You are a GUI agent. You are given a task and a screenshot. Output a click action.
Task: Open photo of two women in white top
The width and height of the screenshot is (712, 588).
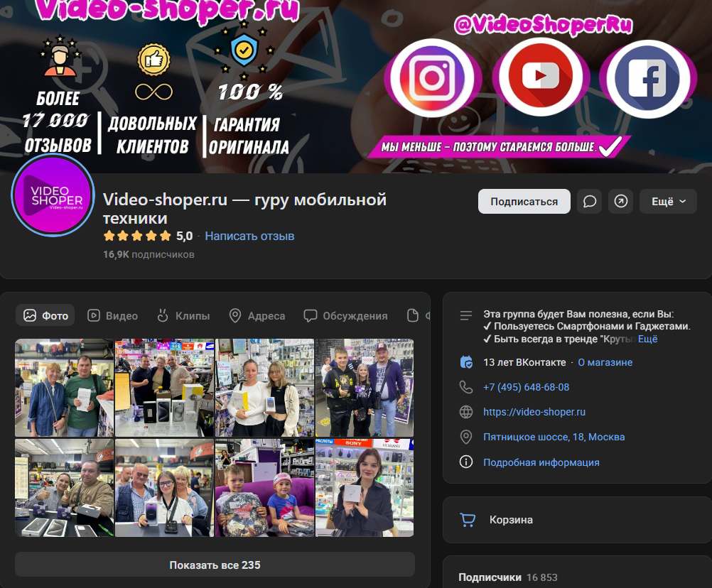pyautogui.click(x=264, y=388)
